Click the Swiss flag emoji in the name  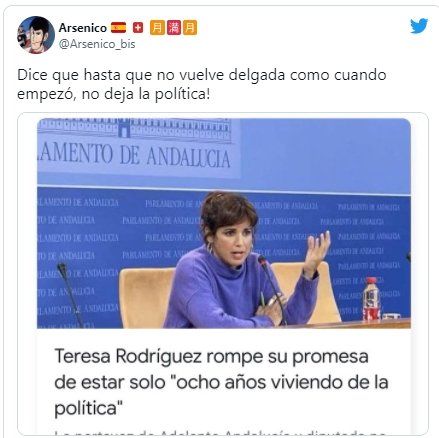point(138,28)
